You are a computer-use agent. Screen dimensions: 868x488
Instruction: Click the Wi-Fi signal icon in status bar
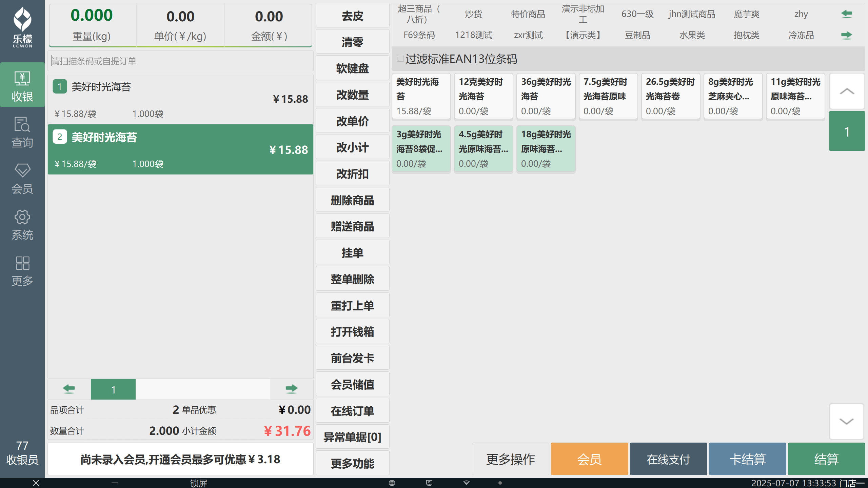(467, 483)
